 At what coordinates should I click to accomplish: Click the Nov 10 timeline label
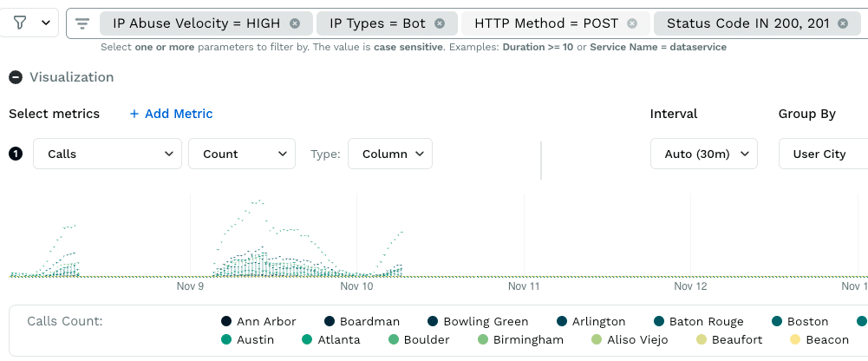356,286
